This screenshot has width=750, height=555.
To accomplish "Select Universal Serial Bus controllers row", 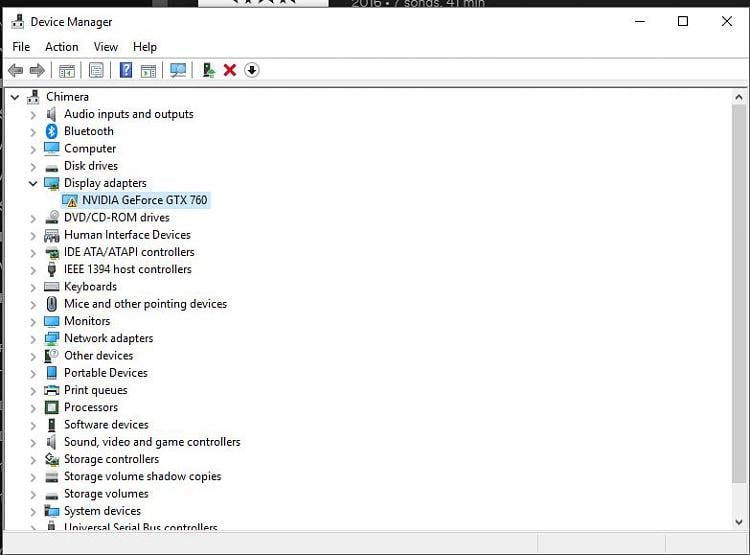I will [141, 526].
